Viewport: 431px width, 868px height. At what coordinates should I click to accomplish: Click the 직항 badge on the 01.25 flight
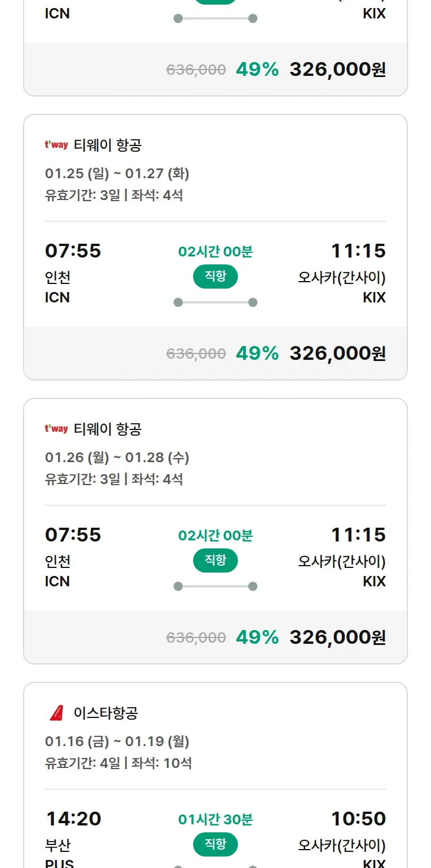[215, 276]
